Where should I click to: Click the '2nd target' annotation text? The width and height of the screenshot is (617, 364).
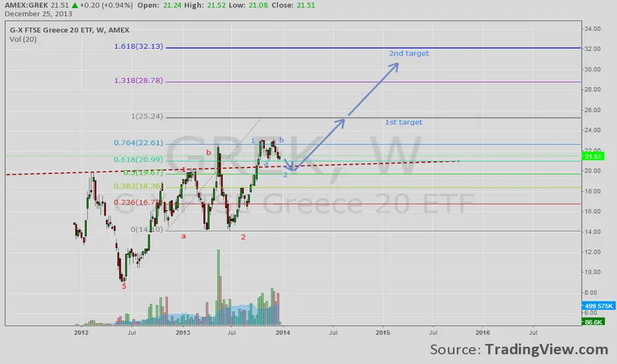(409, 54)
